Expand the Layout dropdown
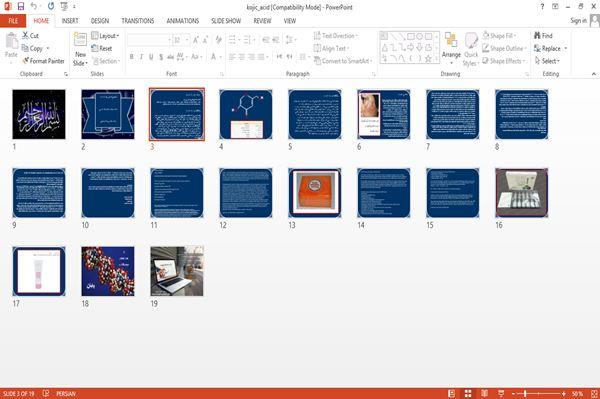The height and width of the screenshot is (399, 600). (105, 36)
